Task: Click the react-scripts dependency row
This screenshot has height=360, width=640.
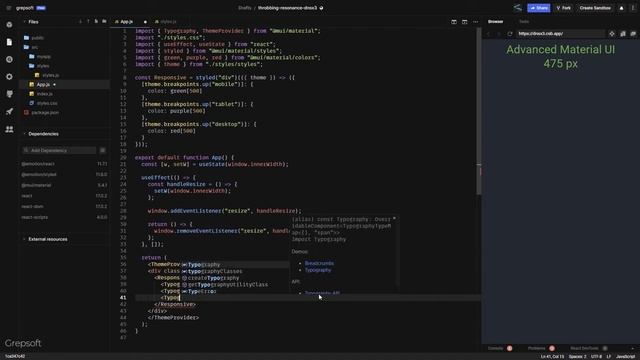Action: point(64,217)
